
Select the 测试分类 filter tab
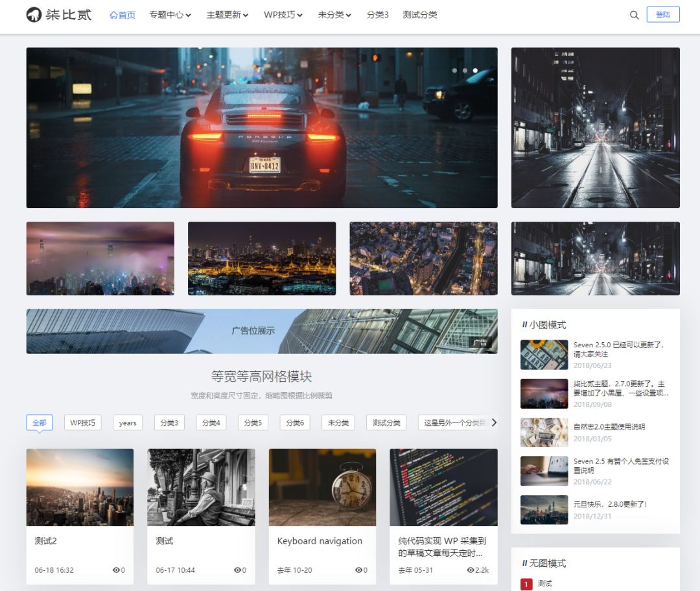tap(386, 423)
